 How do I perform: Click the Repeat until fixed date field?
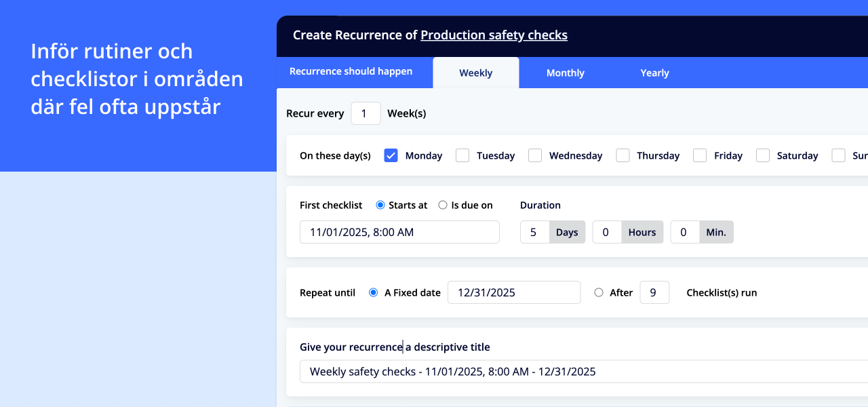(513, 292)
